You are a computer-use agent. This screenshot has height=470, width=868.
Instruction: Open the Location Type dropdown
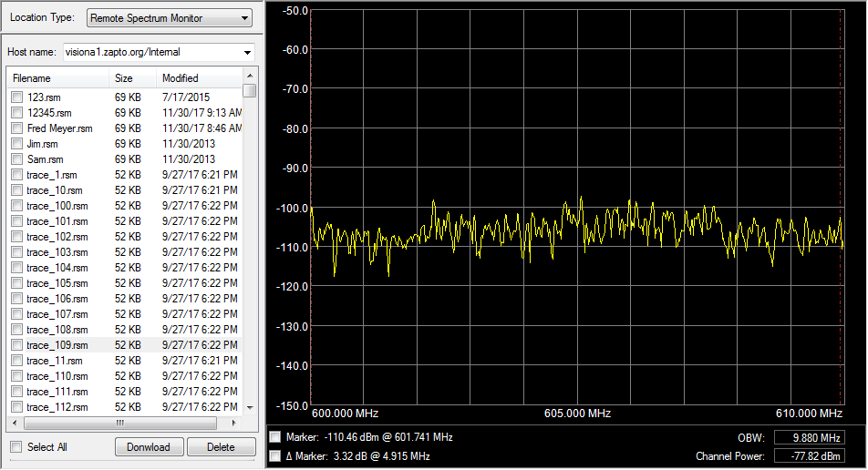pyautogui.click(x=169, y=18)
